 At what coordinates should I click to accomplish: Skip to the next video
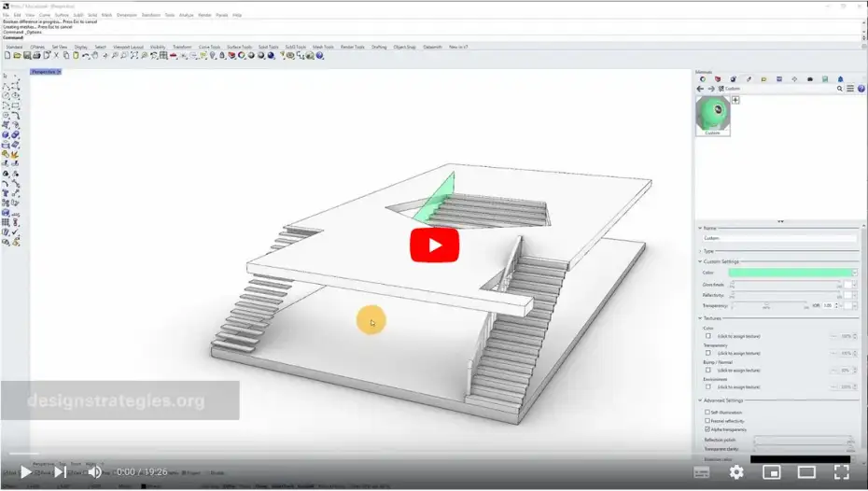[x=60, y=472]
